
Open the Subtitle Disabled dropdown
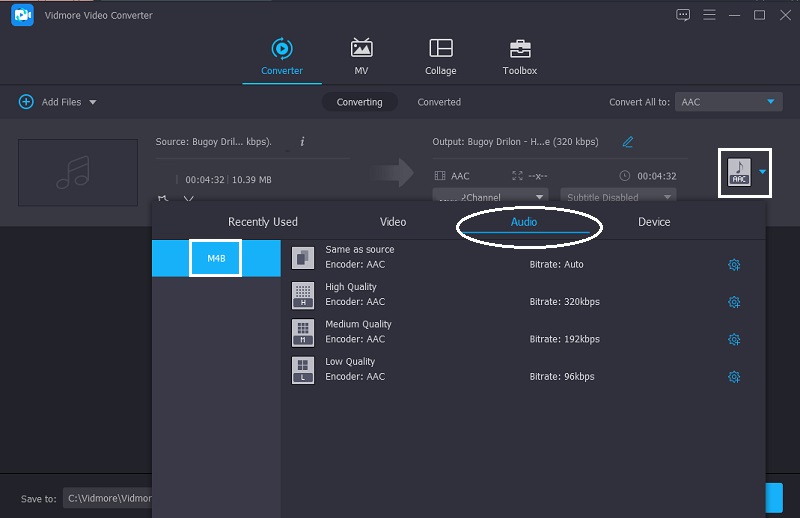coord(618,197)
